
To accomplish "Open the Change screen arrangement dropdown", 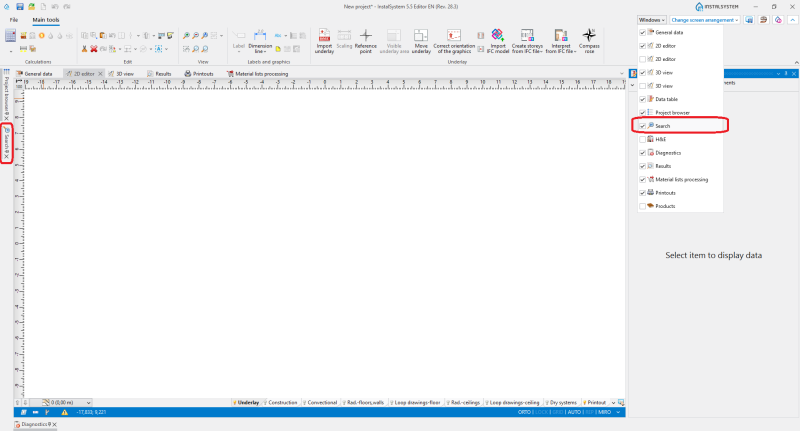I will tap(706, 19).
